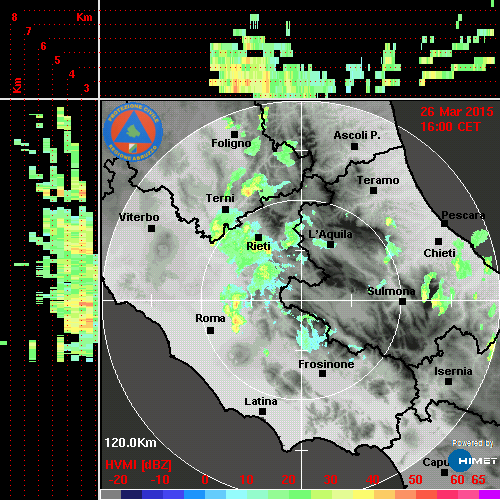The width and height of the screenshot is (500, 500).
Task: Select the Sulmona city marker
Action: [x=403, y=302]
